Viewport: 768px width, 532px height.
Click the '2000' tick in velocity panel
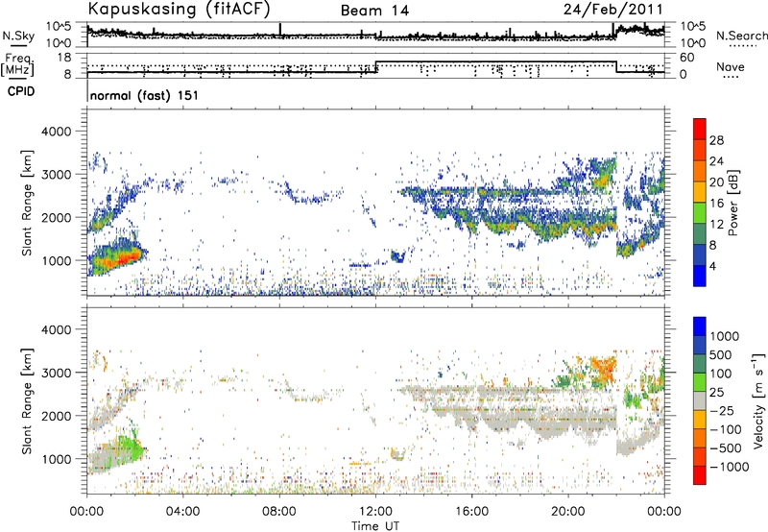point(56,417)
